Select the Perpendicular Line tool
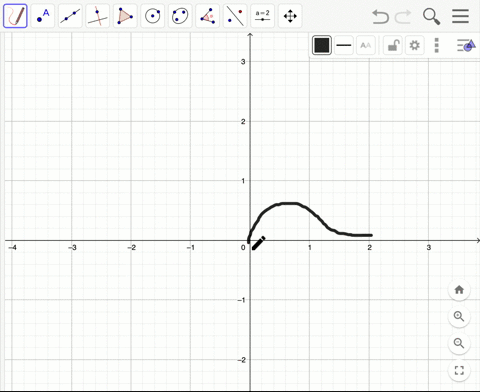 click(x=97, y=16)
